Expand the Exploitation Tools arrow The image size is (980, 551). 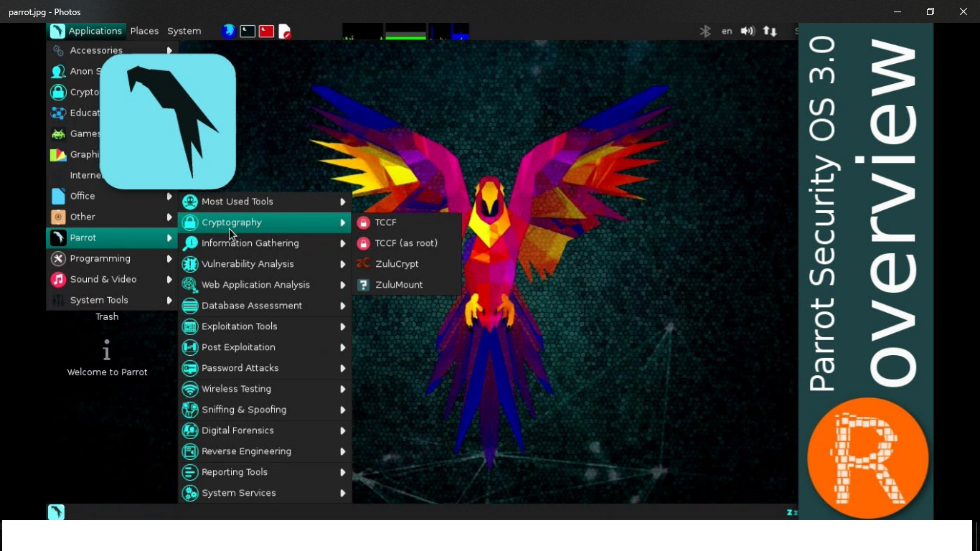pyautogui.click(x=343, y=326)
